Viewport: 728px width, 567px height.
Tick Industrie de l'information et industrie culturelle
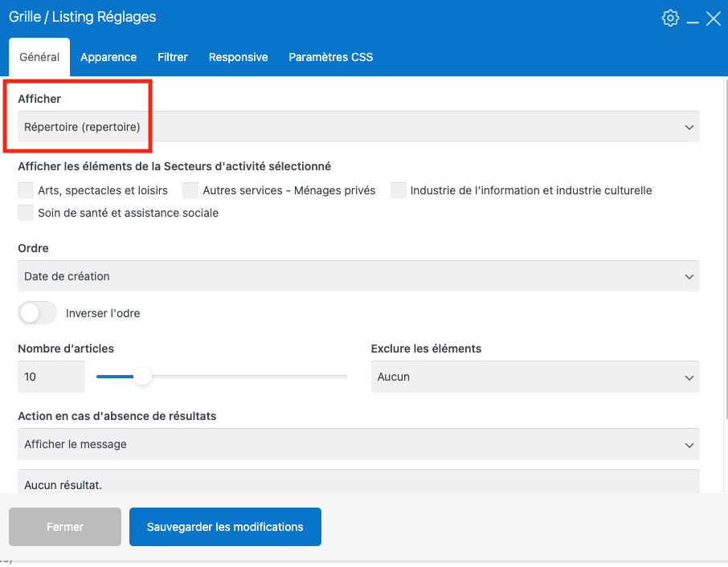click(399, 190)
